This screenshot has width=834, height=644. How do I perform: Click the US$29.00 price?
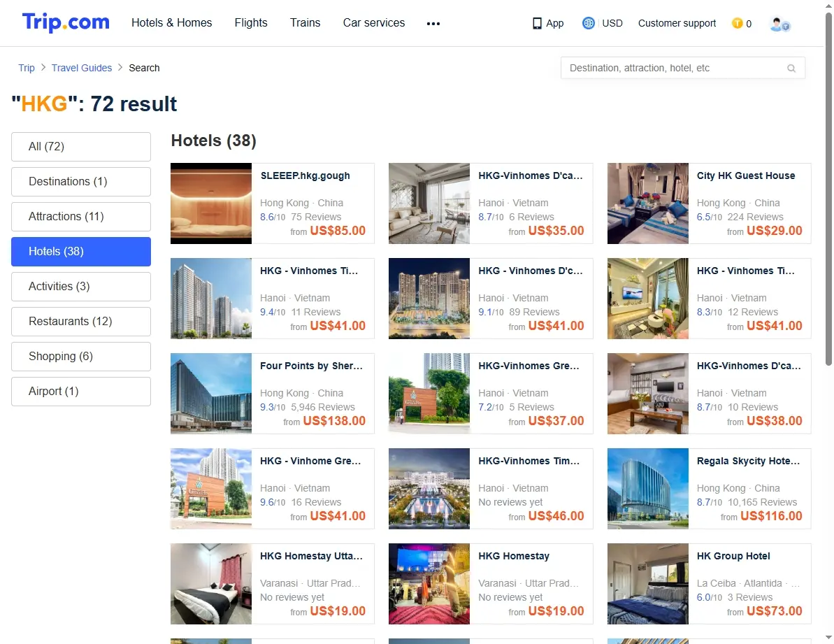click(x=775, y=231)
